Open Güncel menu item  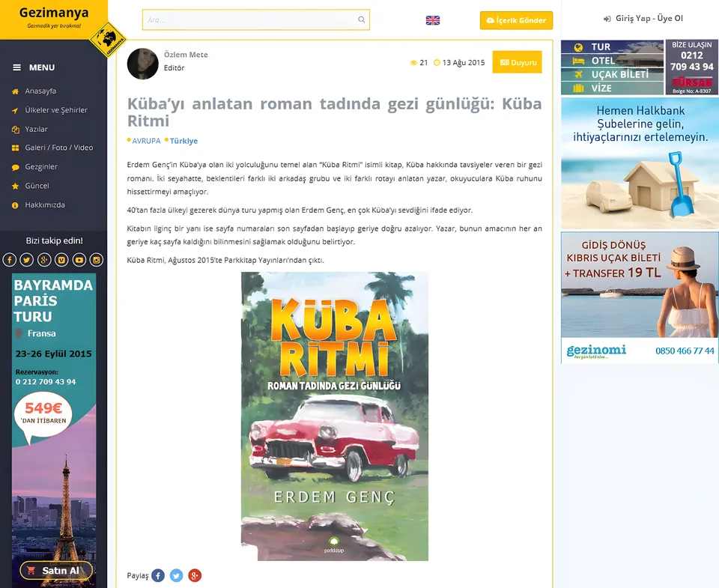pyautogui.click(x=37, y=186)
